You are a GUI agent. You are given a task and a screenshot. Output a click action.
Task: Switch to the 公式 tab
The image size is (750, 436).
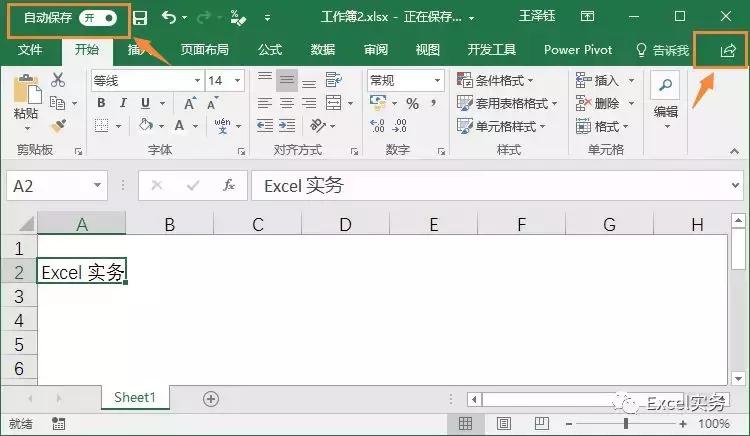click(270, 50)
